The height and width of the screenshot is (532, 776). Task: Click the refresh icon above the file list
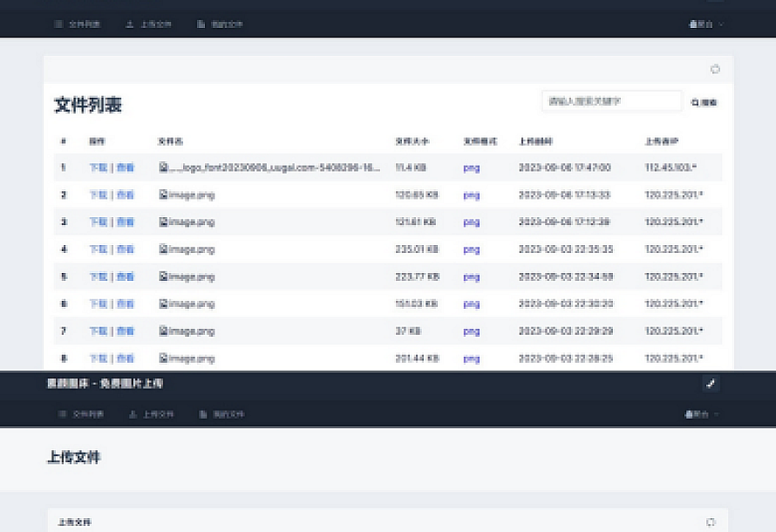715,70
